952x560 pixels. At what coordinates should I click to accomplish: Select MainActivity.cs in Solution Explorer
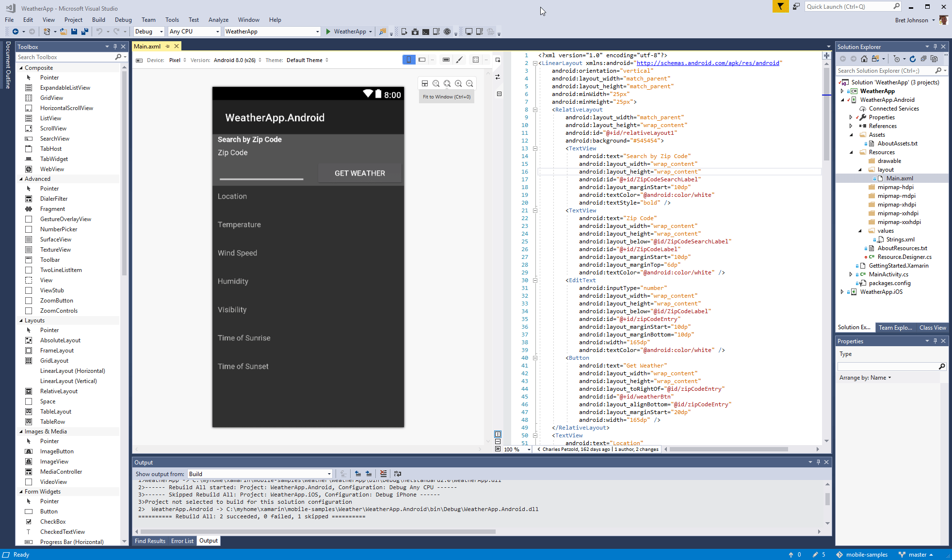click(888, 274)
